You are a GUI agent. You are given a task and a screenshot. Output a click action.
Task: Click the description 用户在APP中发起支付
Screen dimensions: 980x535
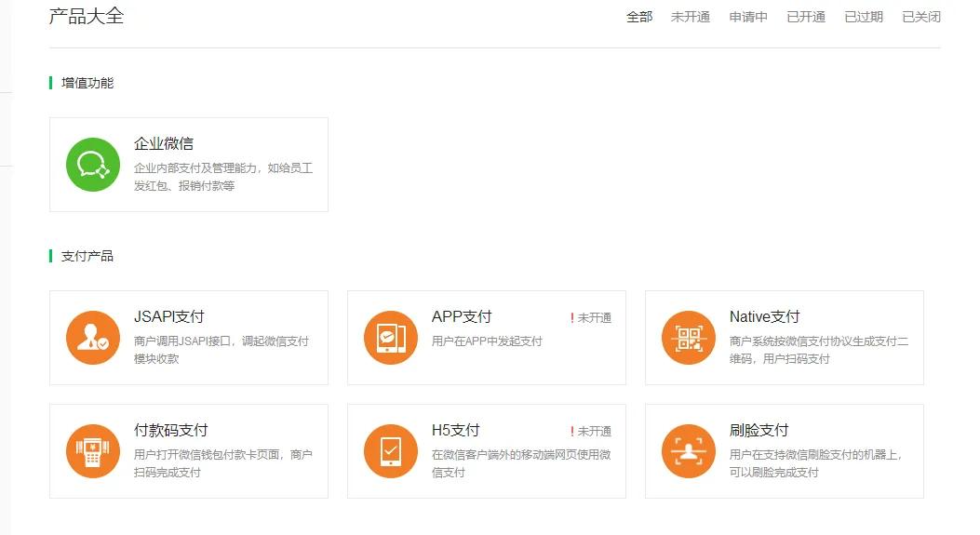pyautogui.click(x=487, y=341)
